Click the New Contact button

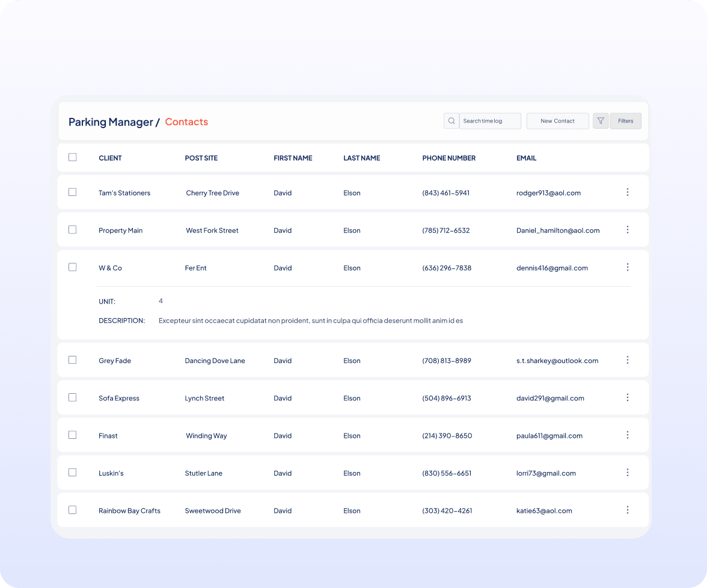557,121
